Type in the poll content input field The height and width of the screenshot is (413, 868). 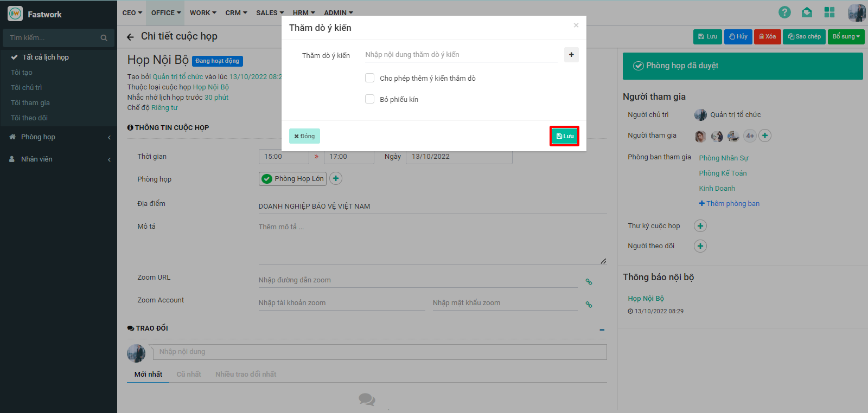click(461, 55)
